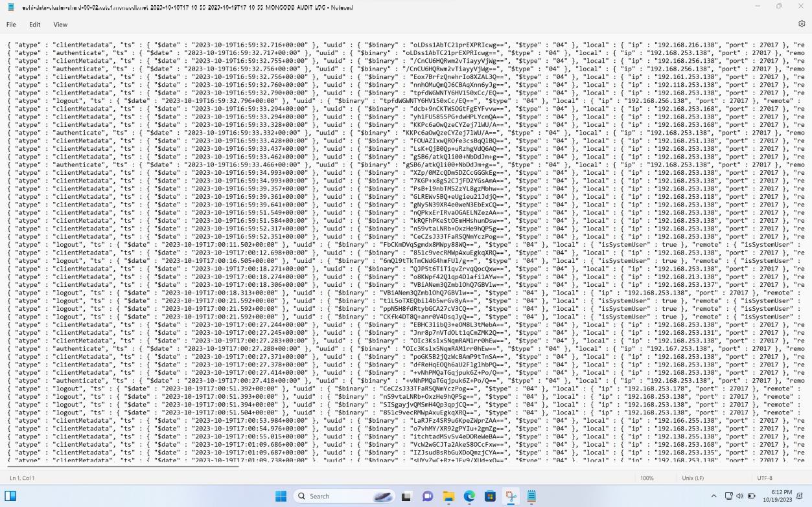
Task: Open the Chat icon on the taskbar
Action: click(427, 496)
